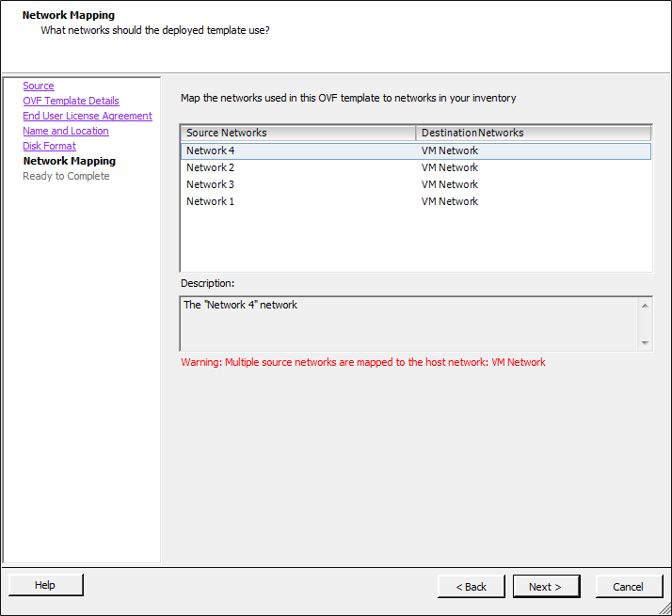Return to the Disk Format step

49,146
